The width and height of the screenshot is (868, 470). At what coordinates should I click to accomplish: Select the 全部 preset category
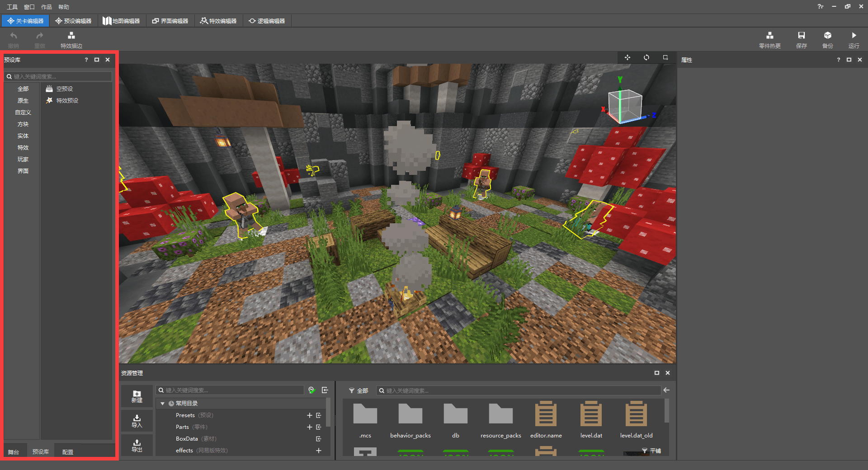click(x=23, y=89)
